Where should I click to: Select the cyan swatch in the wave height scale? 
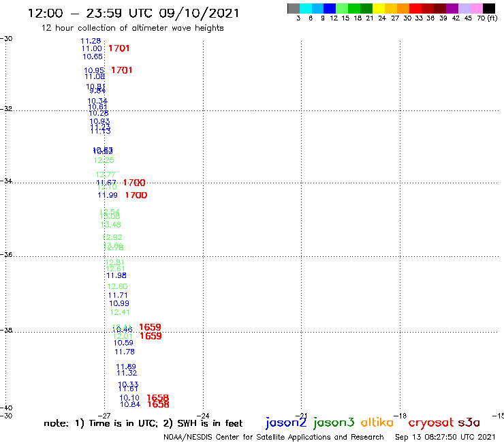coord(306,8)
